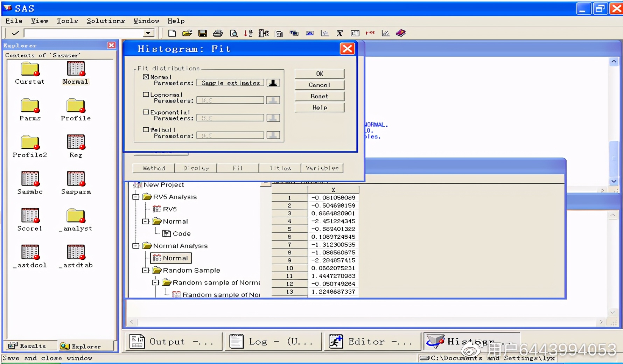623x364 pixels.
Task: Collapse the RV5 Analysis tree node
Action: [136, 197]
